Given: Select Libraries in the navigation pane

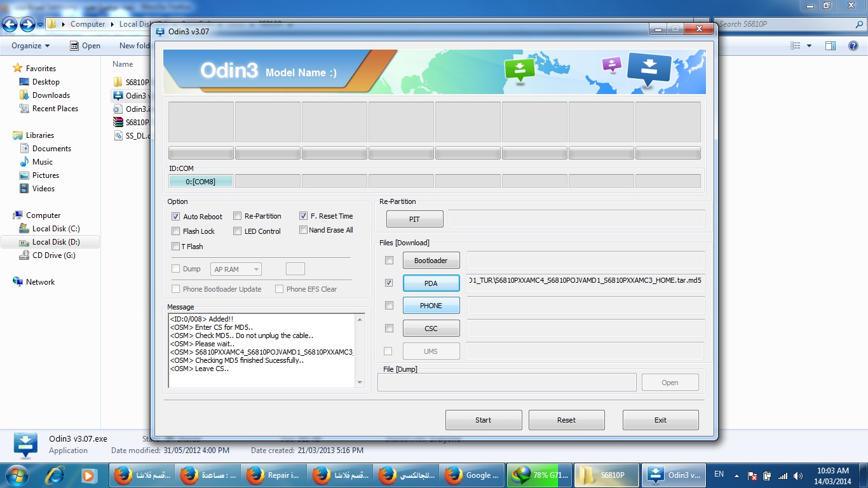Looking at the screenshot, I should pyautogui.click(x=40, y=135).
